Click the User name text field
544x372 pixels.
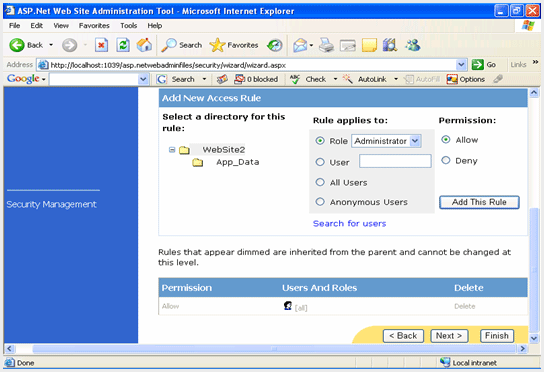(395, 161)
